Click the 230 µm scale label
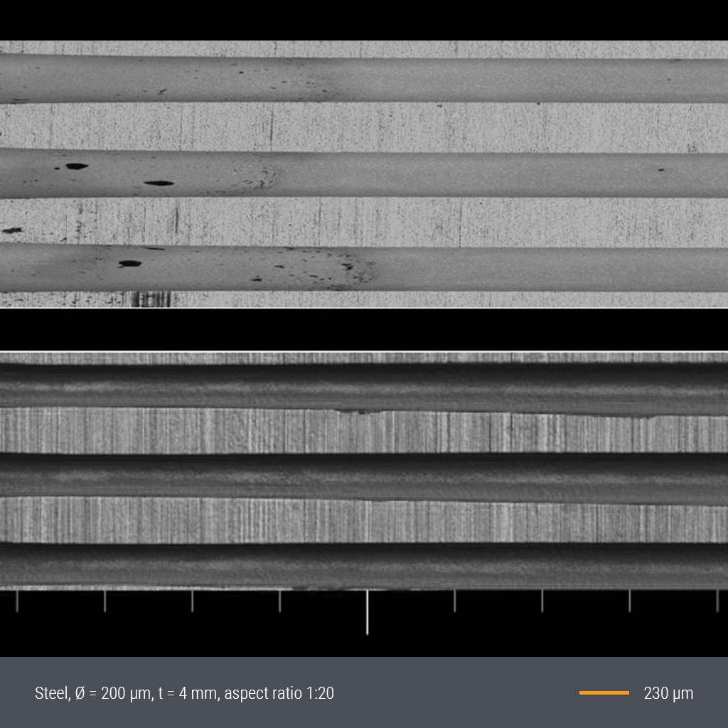This screenshot has height=728, width=728. (668, 693)
